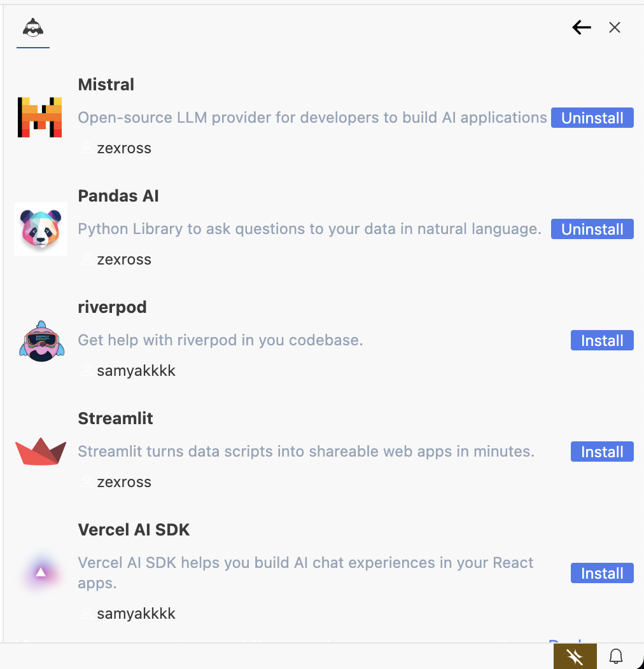Select the Pandas AI panda icon
The width and height of the screenshot is (644, 669).
(x=41, y=229)
